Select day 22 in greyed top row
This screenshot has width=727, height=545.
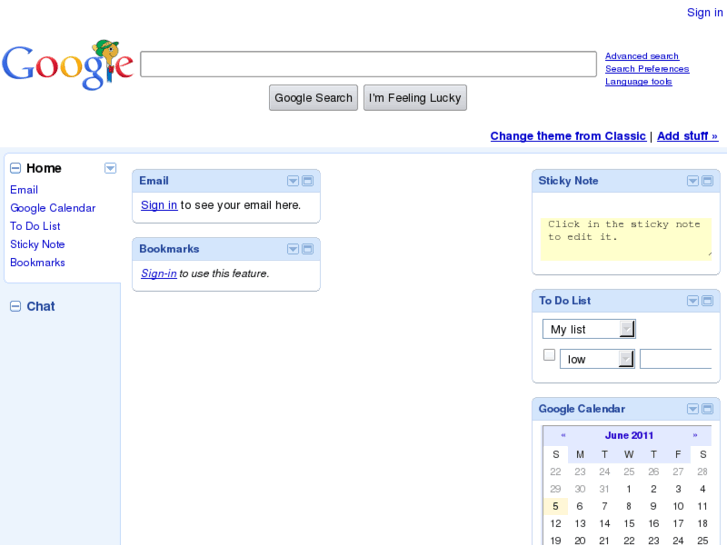click(x=555, y=472)
